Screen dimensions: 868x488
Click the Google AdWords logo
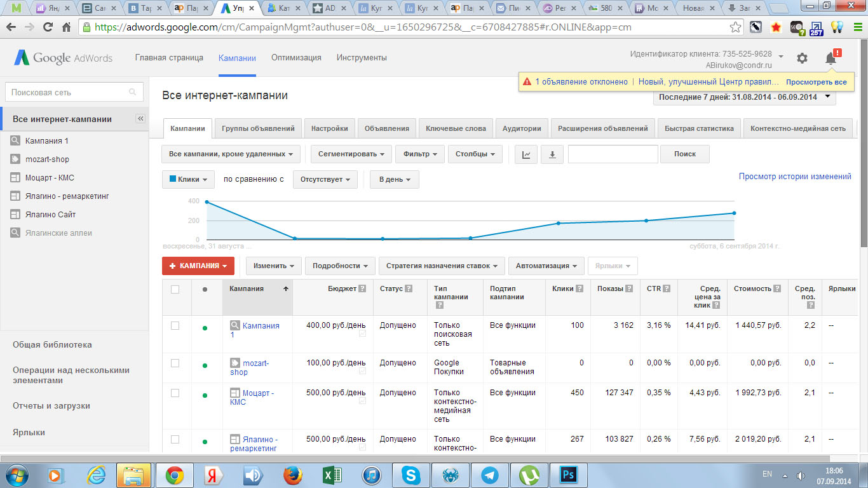[63, 58]
